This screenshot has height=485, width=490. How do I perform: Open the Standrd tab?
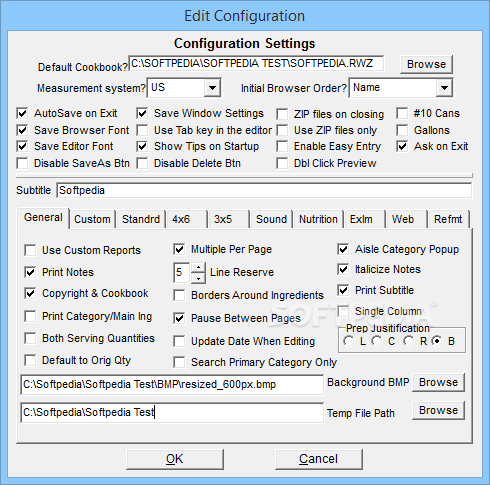pyautogui.click(x=141, y=219)
